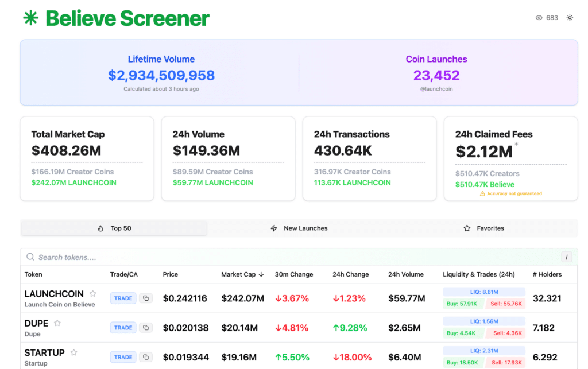The image size is (588, 369).
Task: Copy the DUPE contract address
Action: pyautogui.click(x=146, y=328)
